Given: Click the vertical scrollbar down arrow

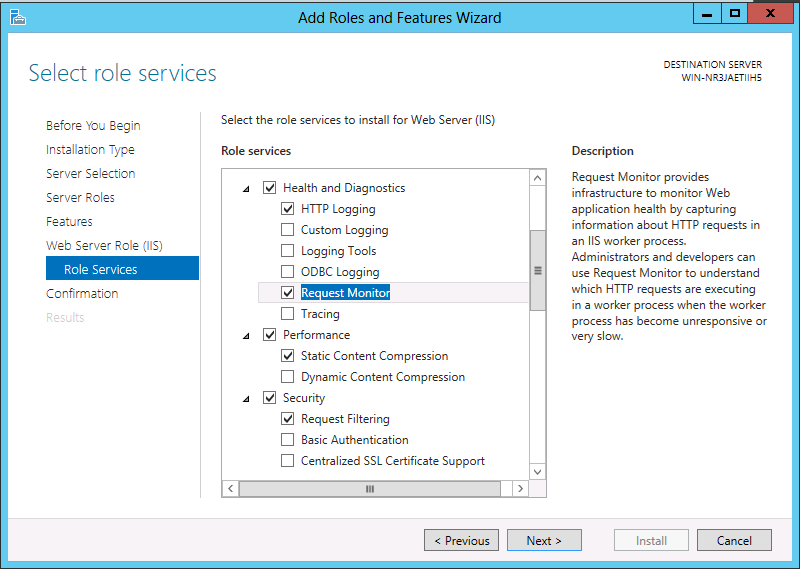Looking at the screenshot, I should pos(537,472).
